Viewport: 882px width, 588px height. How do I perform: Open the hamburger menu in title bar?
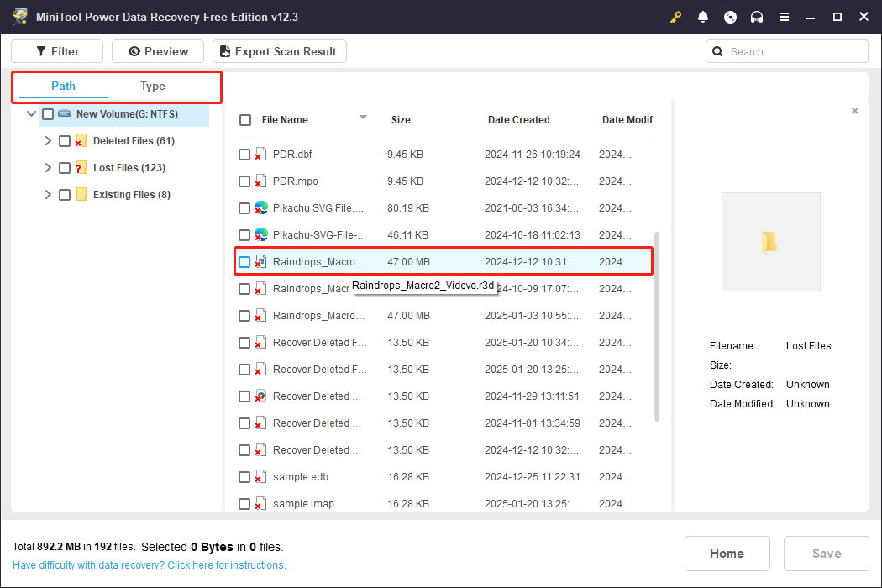[x=784, y=17]
